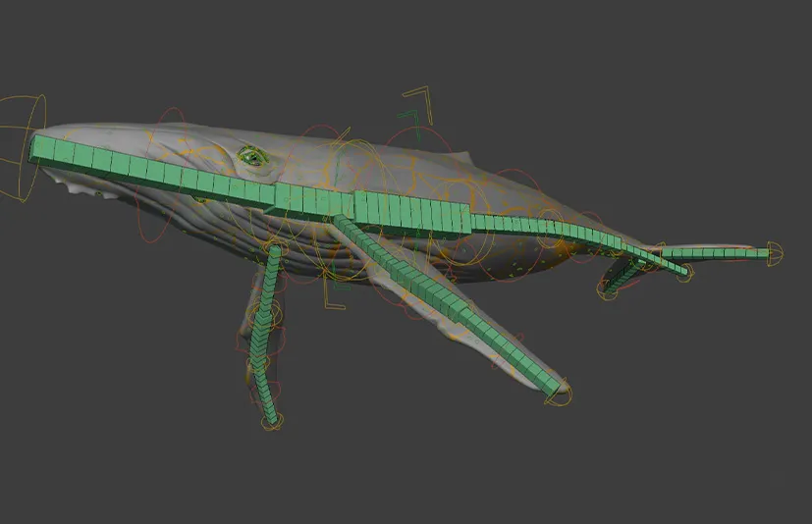Select the dome controller at the tail fluke tip
The image size is (812, 524).
775,254
